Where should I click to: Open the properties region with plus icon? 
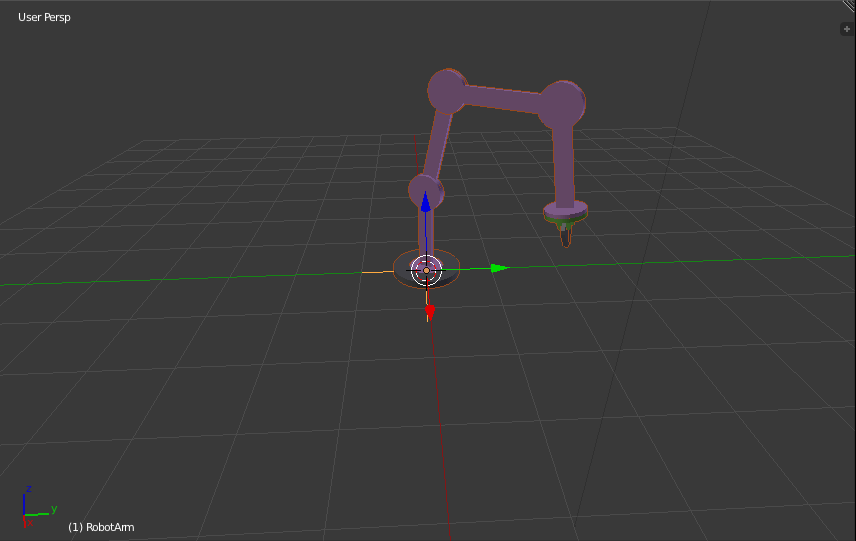(x=847, y=29)
